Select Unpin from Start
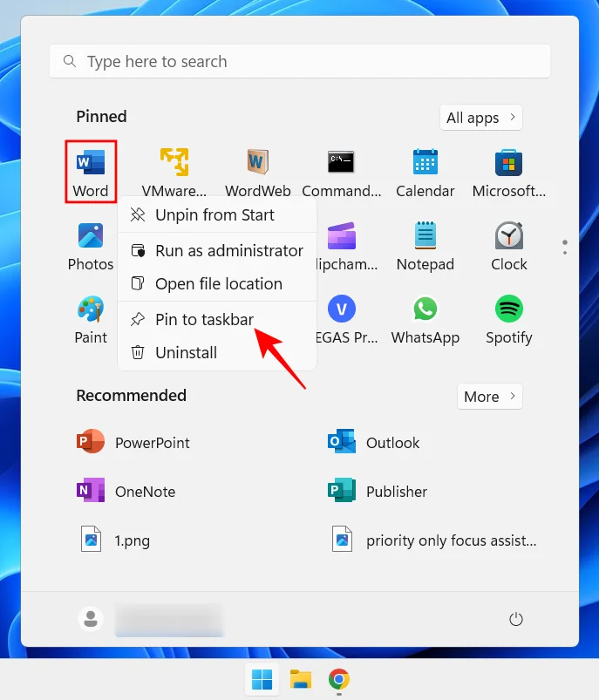 pos(217,215)
